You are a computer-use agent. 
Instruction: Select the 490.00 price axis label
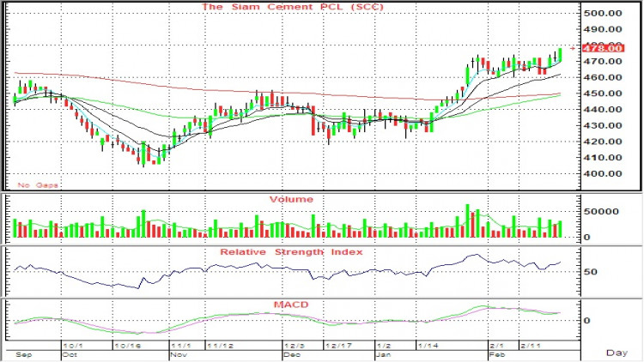click(603, 29)
